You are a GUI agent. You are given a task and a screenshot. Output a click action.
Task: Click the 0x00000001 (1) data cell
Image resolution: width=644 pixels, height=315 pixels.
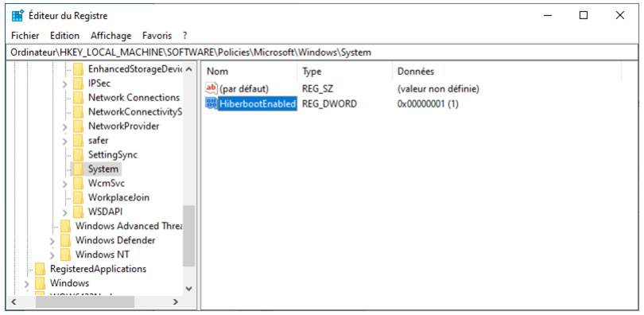pos(428,104)
